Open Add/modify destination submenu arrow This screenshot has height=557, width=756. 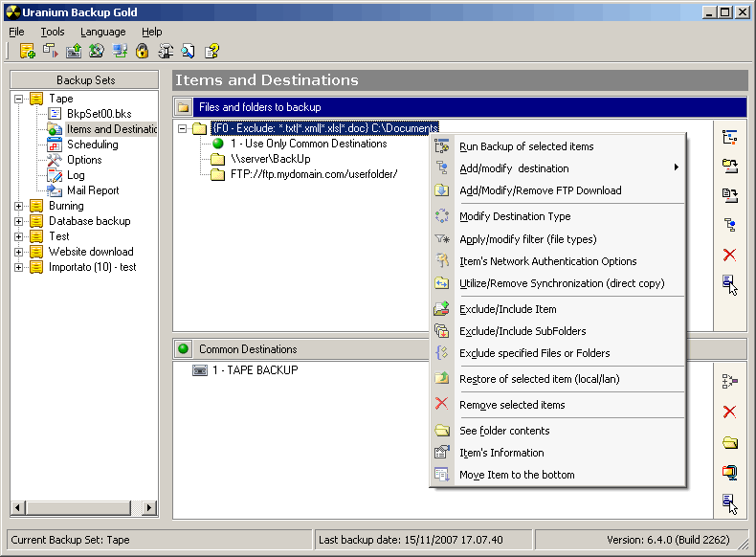(677, 167)
